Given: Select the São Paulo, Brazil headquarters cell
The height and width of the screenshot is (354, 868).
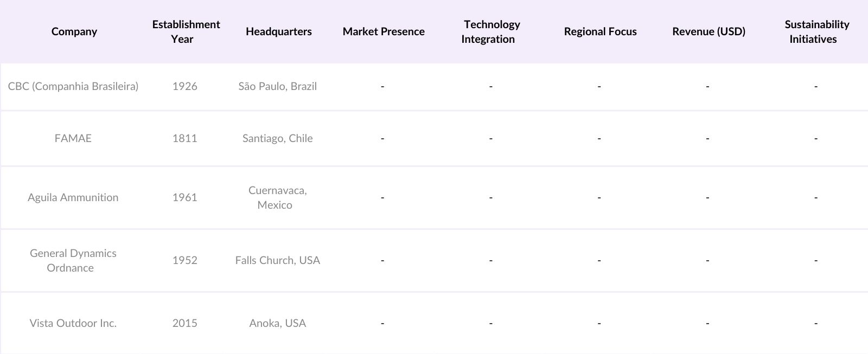Looking at the screenshot, I should pyautogui.click(x=278, y=86).
